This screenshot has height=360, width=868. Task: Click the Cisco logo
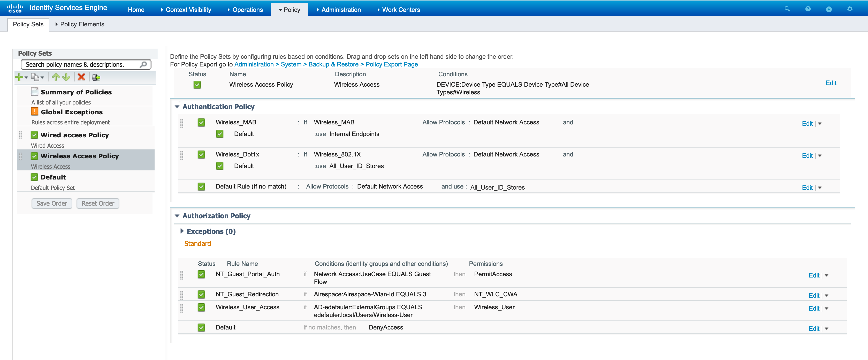pyautogui.click(x=15, y=8)
